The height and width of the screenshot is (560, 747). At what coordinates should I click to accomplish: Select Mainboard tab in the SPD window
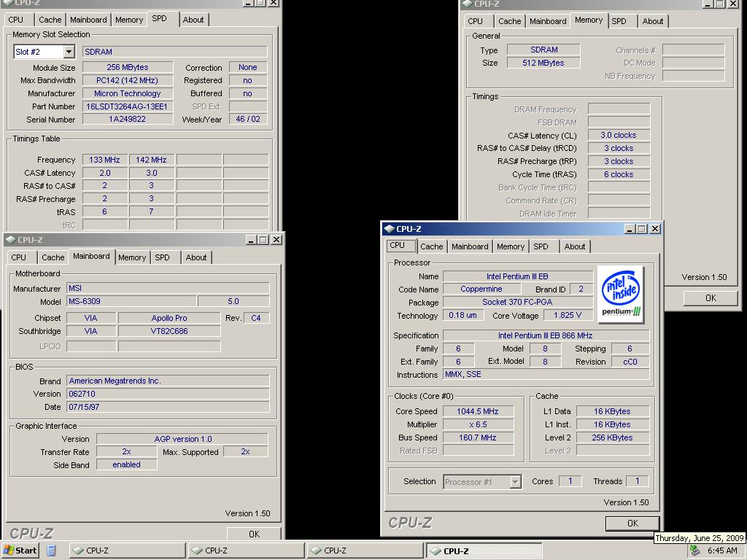point(88,20)
